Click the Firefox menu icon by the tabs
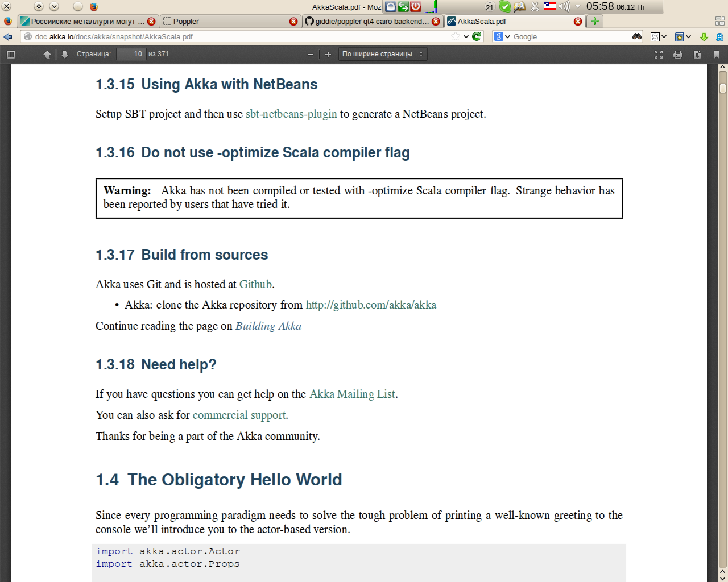The width and height of the screenshot is (728, 582). [7, 22]
